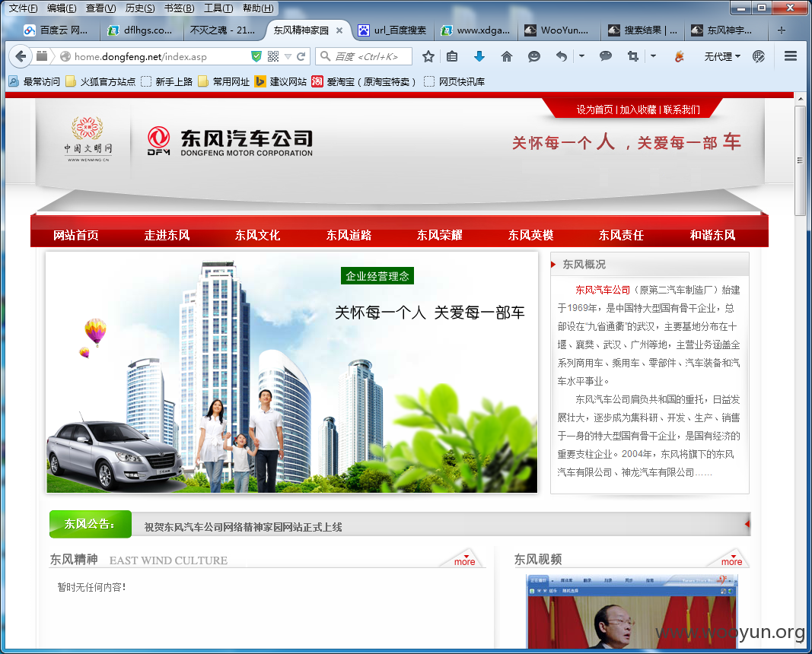The height and width of the screenshot is (654, 812).
Task: Expand the dropdown beside the undo arrow icon
Action: [581, 56]
